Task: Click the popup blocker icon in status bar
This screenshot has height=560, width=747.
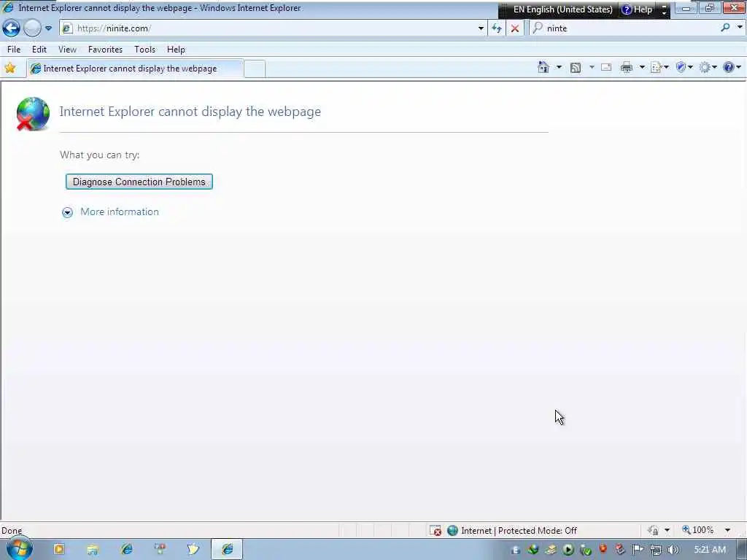Action: point(436,531)
